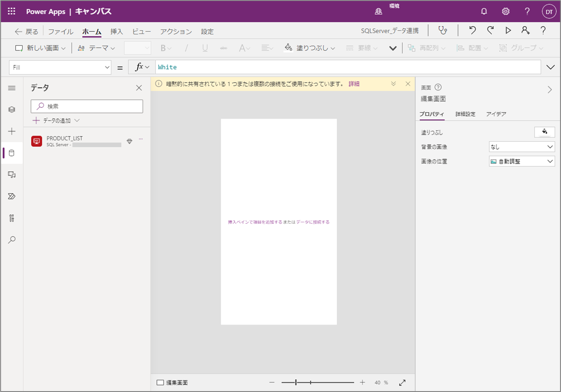Screen dimensions: 561x392
Task: Open the Tree view layers icon
Action: coord(12,110)
